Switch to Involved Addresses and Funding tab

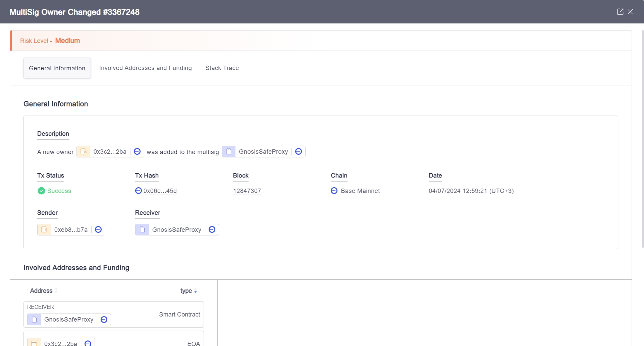145,68
